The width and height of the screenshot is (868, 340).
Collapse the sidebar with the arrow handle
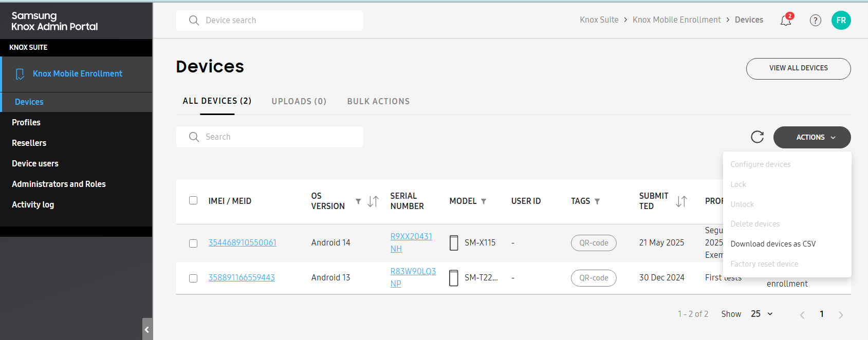(x=147, y=329)
